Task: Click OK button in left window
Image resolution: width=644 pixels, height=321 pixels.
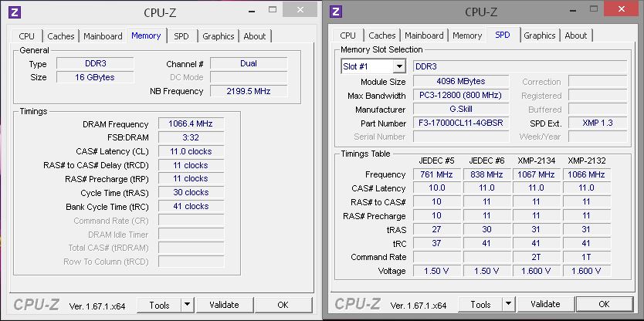Action: 283,305
